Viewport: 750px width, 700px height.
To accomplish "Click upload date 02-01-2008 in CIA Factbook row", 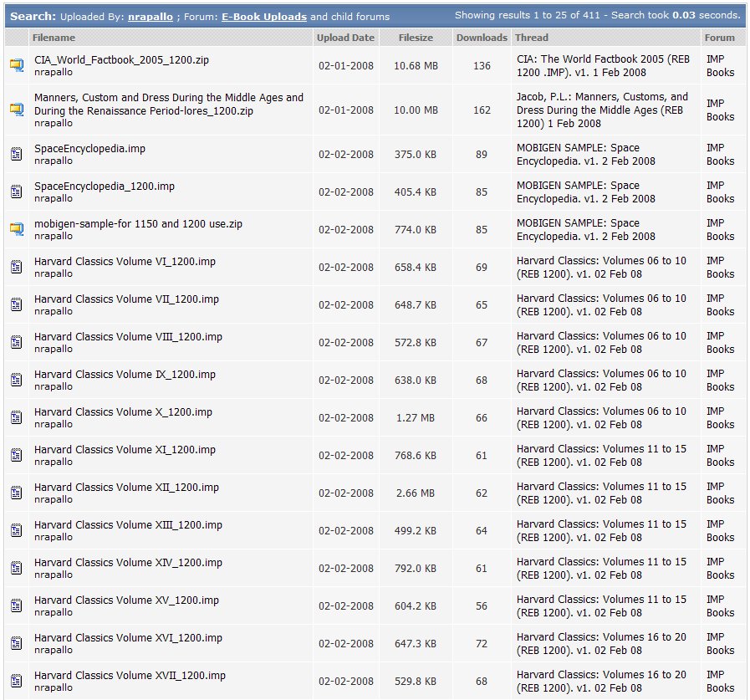I will (346, 66).
